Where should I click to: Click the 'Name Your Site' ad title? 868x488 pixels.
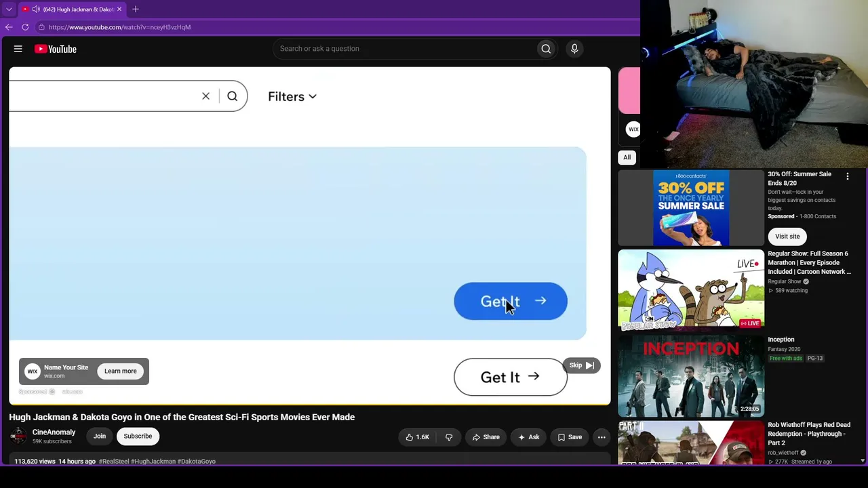(x=66, y=367)
